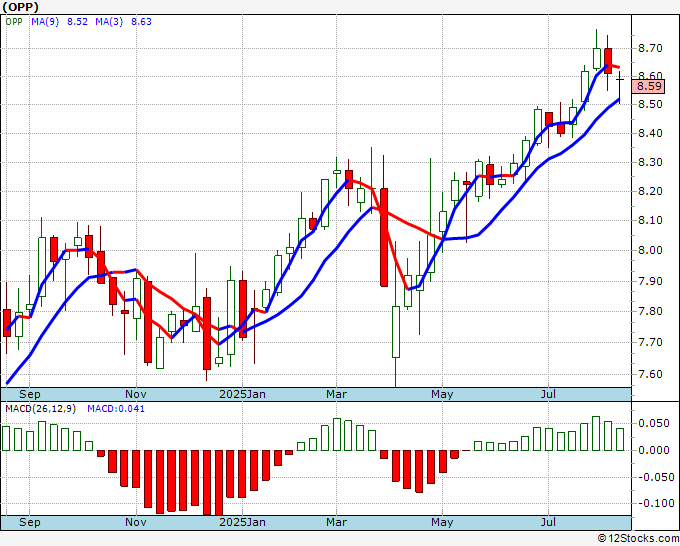Click the 8.70 price axis label
Image resolution: width=680 pixels, height=546 pixels.
[x=650, y=48]
